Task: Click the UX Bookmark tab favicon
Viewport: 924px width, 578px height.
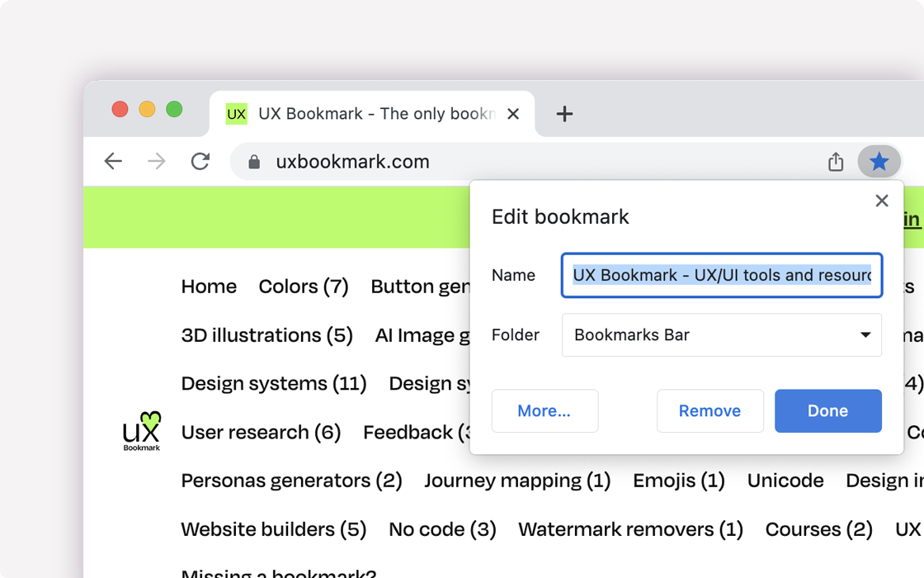Action: click(236, 114)
